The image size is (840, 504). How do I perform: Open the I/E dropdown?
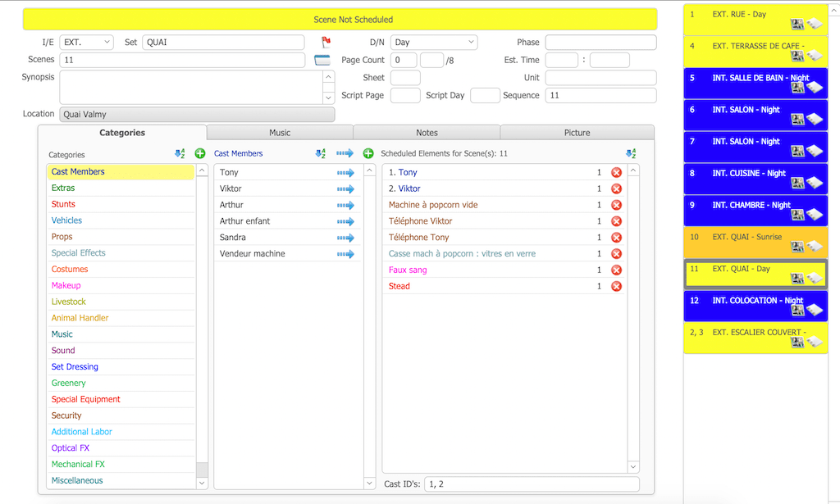pos(86,43)
